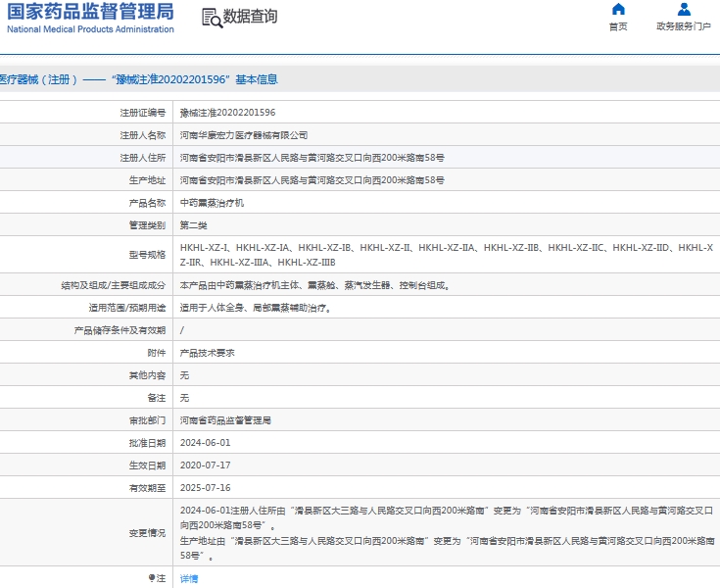The height and width of the screenshot is (588, 720).
Task: Click the 数据查询 heading text
Action: tap(250, 17)
